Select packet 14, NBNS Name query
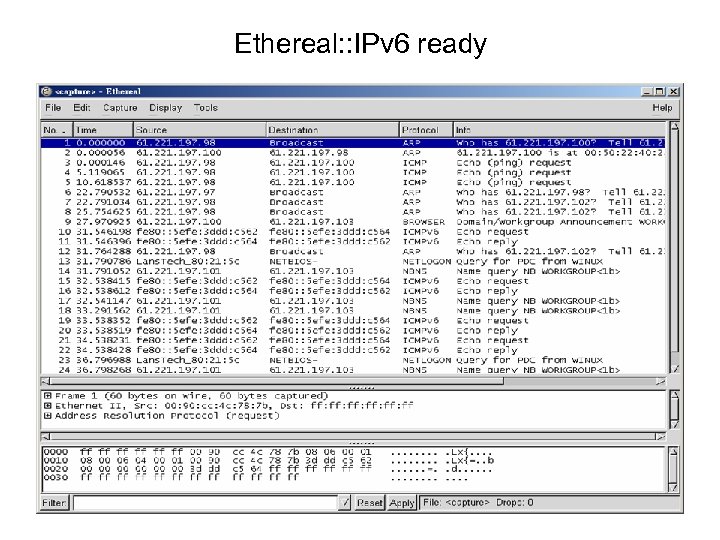This screenshot has height=540, width=720. [x=353, y=271]
